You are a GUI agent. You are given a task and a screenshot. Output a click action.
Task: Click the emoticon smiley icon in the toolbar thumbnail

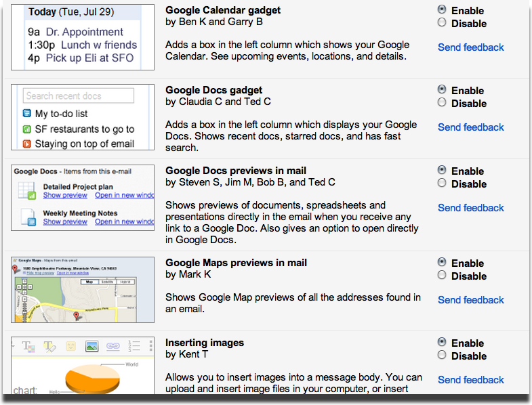(70, 346)
